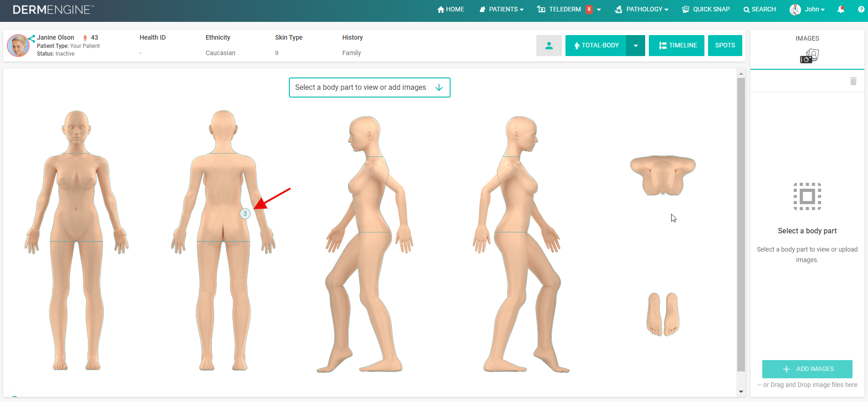Click John's profile avatar in navbar
Viewport: 868px width, 402px height.
796,10
